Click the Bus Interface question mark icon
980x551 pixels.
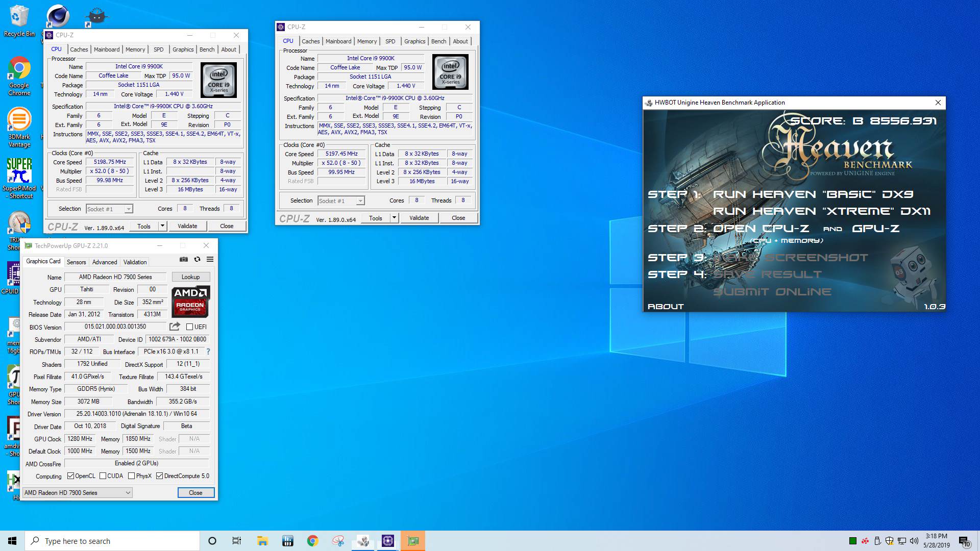point(208,352)
